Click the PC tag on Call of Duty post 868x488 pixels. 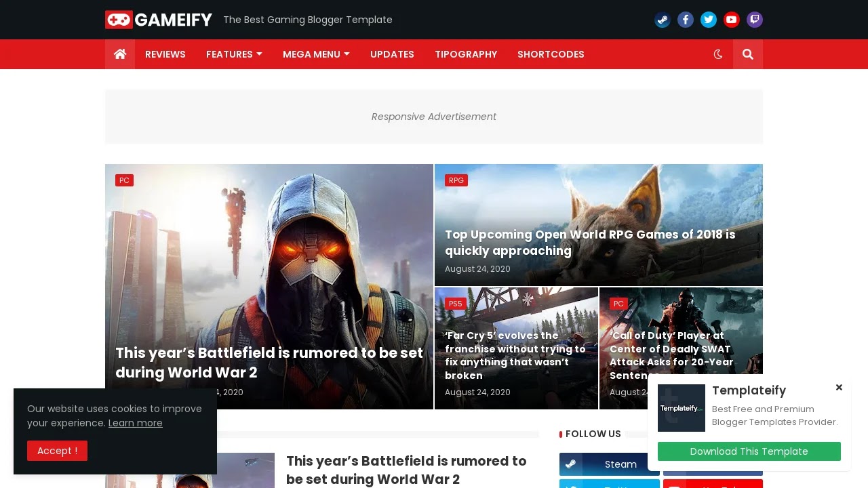pos(618,304)
